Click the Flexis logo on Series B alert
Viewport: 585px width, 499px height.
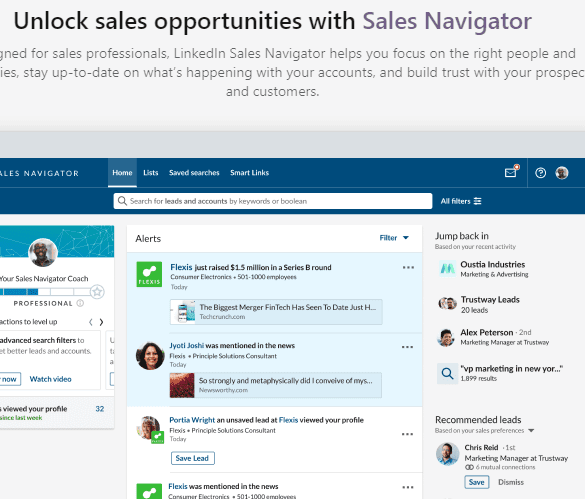(x=149, y=274)
